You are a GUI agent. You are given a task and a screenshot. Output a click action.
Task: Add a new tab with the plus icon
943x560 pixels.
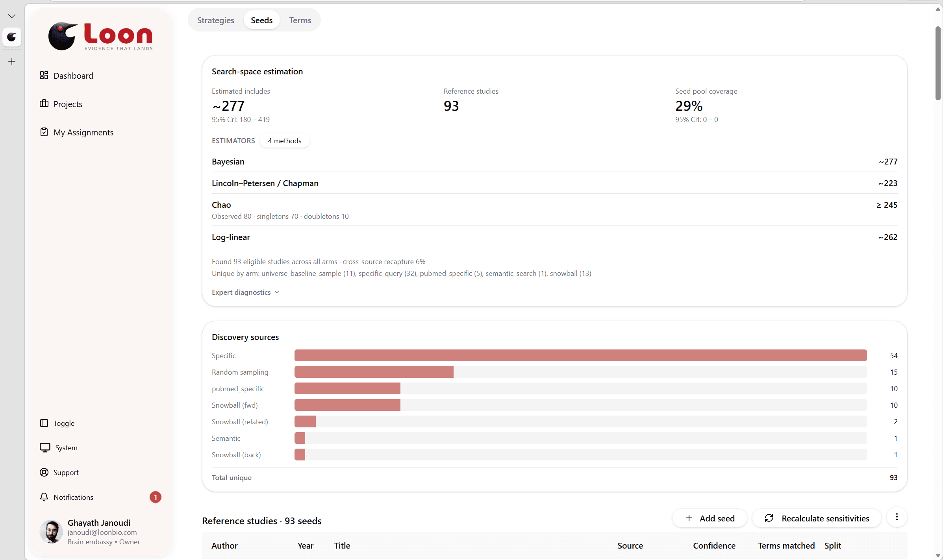(12, 61)
